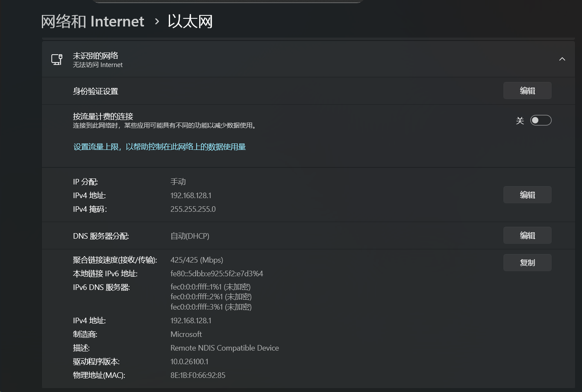
Task: Click the Ethernet network adapter icon
Action: click(x=57, y=59)
